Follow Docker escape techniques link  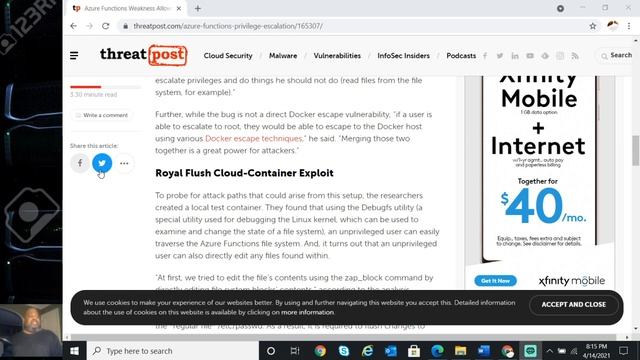(x=253, y=138)
